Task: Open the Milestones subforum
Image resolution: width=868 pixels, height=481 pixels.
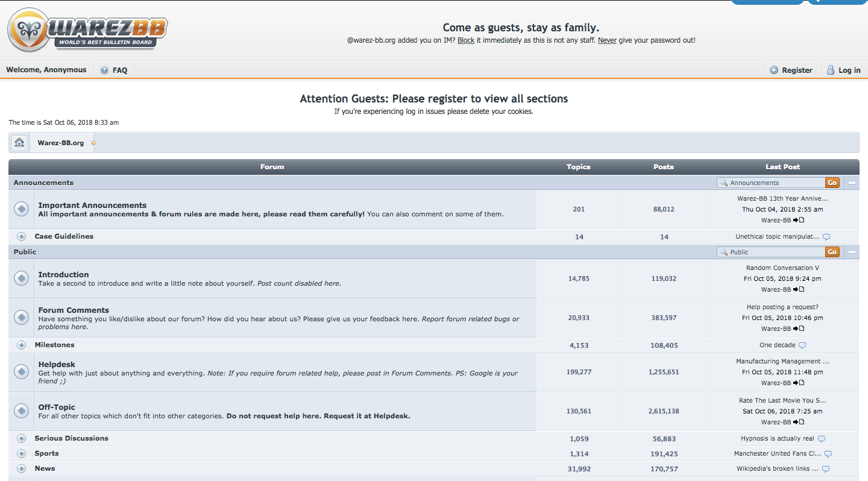Action: point(54,345)
